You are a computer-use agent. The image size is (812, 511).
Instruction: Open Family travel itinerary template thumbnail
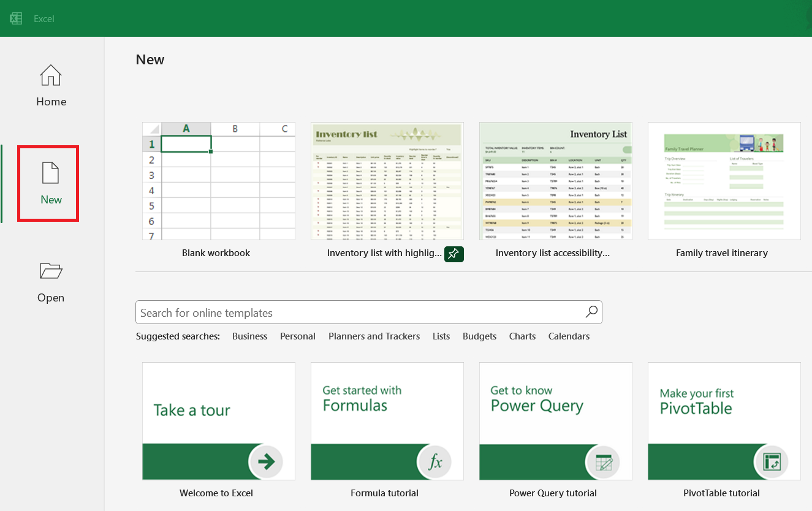click(724, 181)
